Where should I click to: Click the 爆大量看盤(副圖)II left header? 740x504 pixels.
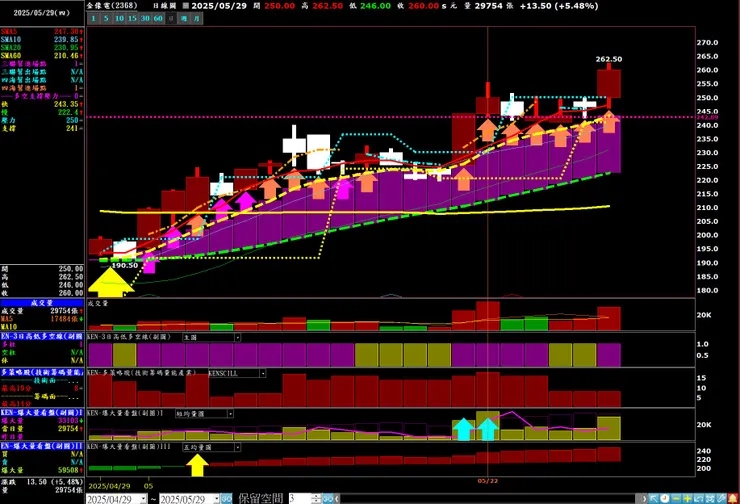[x=42, y=446]
